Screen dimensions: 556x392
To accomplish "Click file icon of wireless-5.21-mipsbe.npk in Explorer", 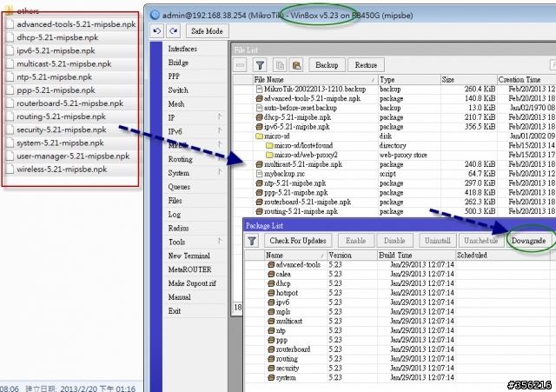I will tap(10, 169).
